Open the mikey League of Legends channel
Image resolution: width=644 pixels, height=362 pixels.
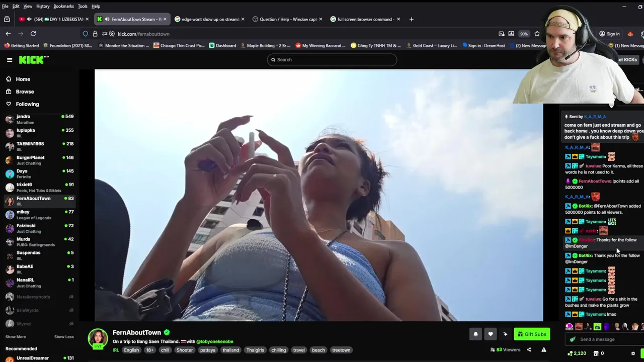pyautogui.click(x=39, y=215)
